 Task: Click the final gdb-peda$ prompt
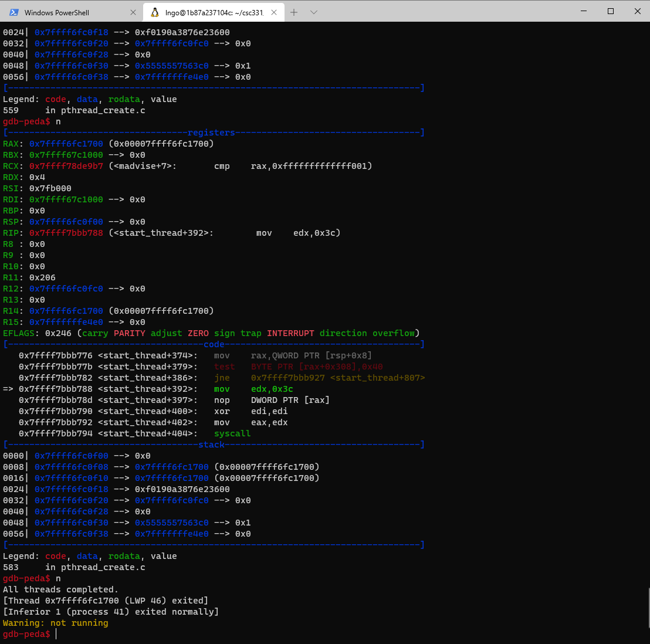(26, 634)
